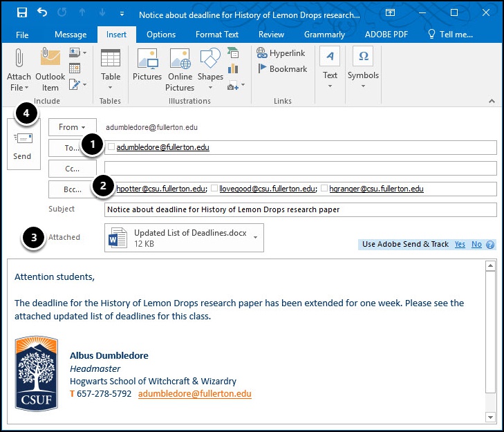
Task: Switch to the Message tab
Action: (71, 35)
